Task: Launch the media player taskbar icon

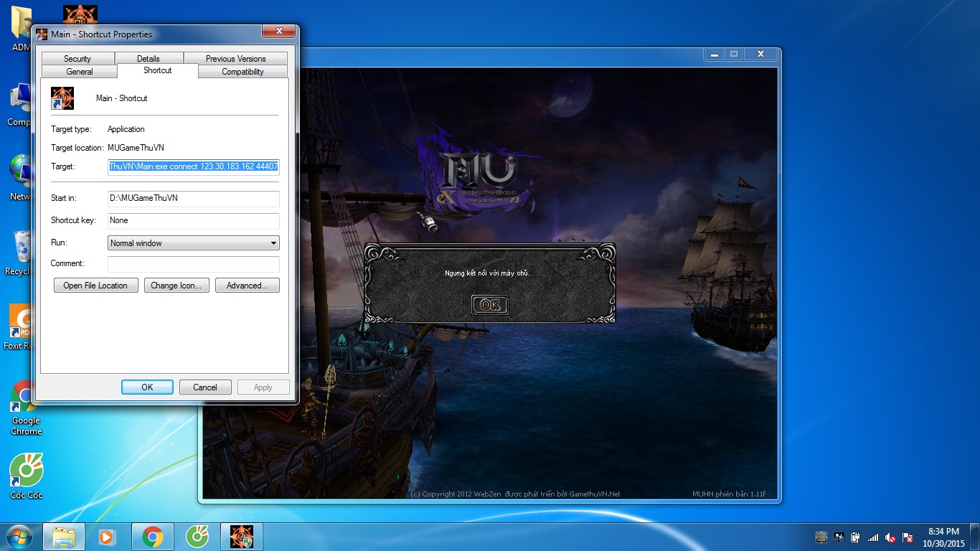Action: tap(107, 537)
